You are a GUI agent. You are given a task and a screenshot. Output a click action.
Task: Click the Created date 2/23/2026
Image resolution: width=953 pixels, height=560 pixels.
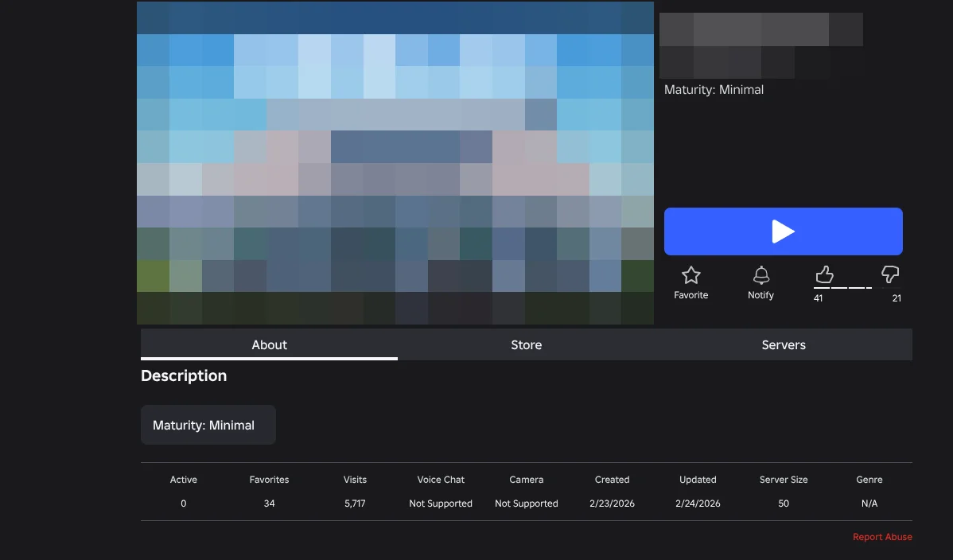[x=612, y=503]
